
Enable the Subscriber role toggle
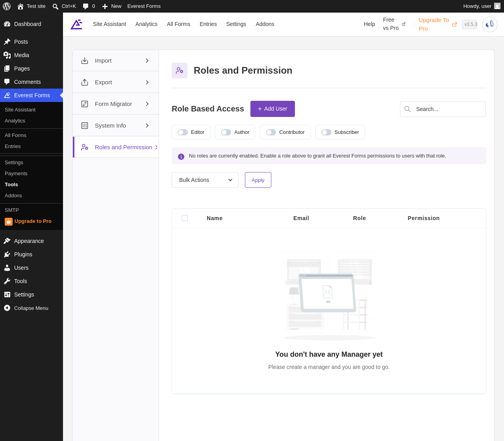(326, 132)
